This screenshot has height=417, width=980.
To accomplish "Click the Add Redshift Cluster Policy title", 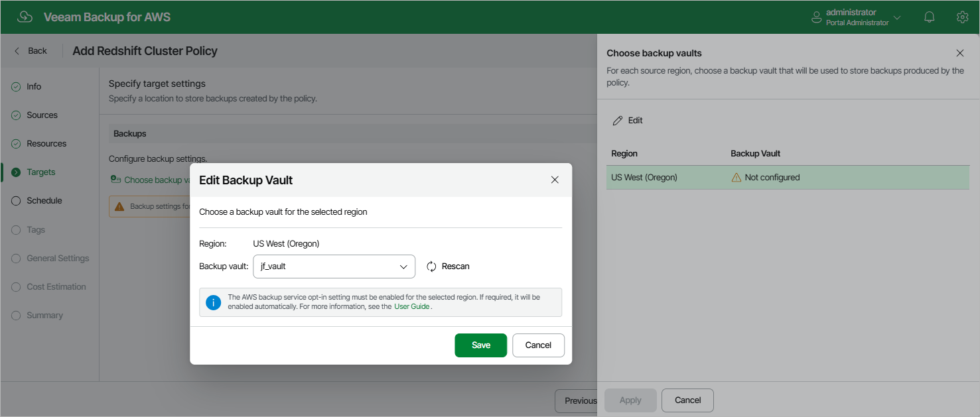I will [x=145, y=51].
